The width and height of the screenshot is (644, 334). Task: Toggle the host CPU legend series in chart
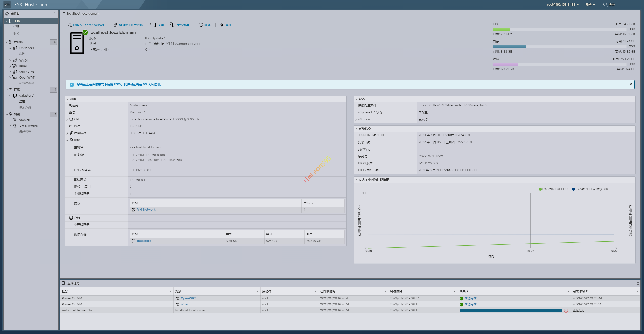(x=553, y=189)
